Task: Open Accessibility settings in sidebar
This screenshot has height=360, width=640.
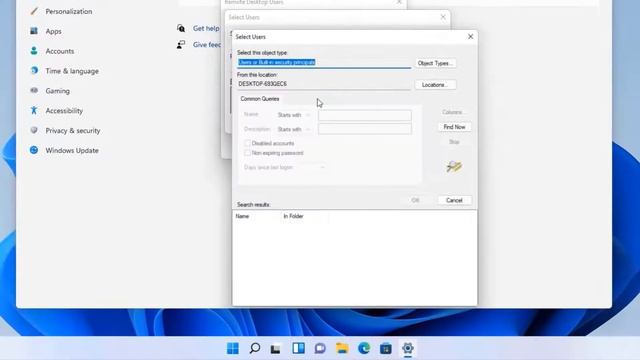Action: click(x=64, y=111)
